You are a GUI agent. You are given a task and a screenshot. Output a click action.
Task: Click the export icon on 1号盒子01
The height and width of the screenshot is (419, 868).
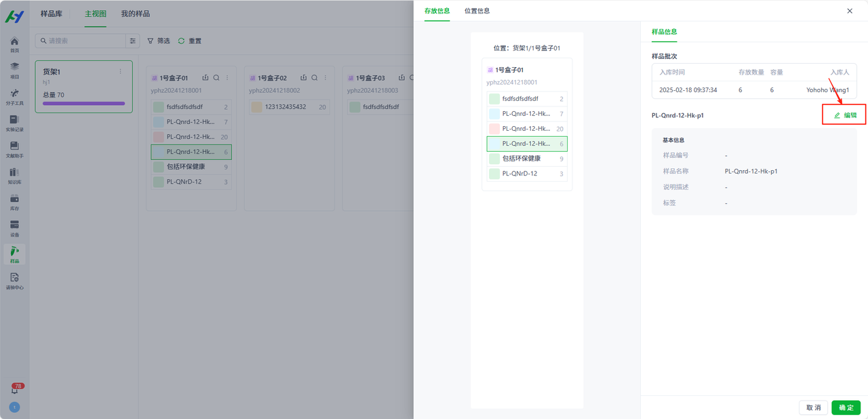point(205,78)
